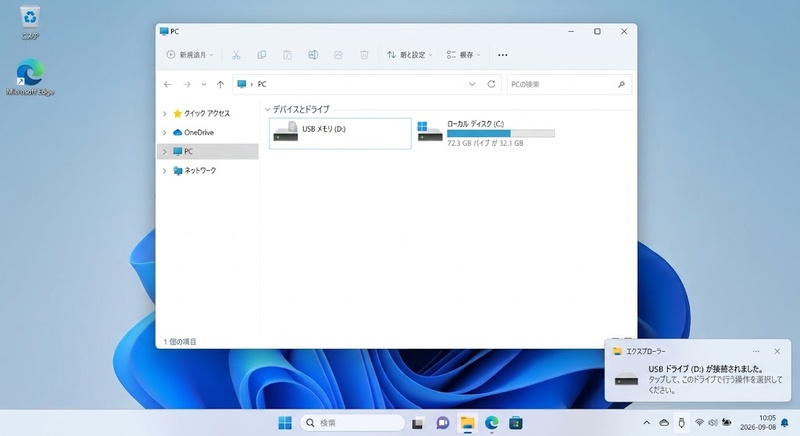This screenshot has width=800, height=436.
Task: Go up one level with up arrow
Action: (220, 84)
